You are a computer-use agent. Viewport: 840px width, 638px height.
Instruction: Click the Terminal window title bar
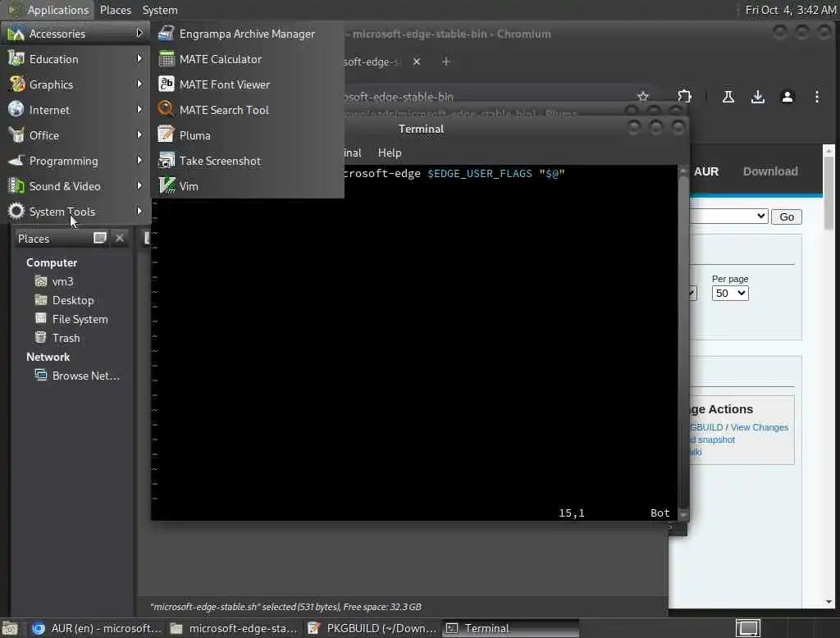(x=421, y=129)
